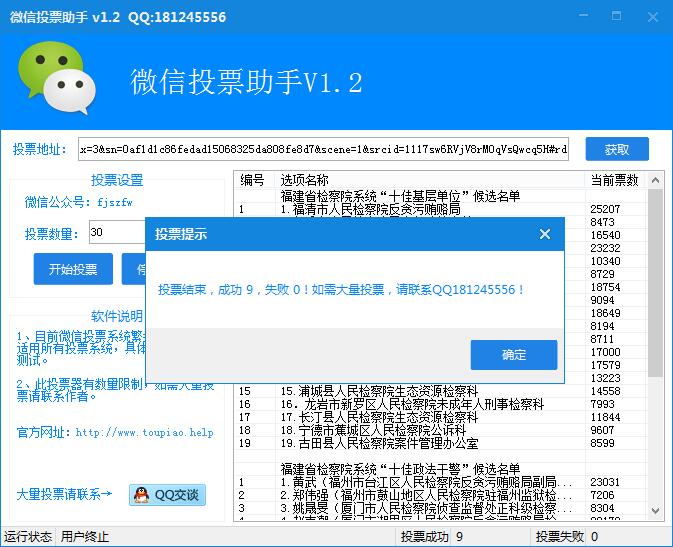This screenshot has width=673, height=547.
Task: Click the 获取 button
Action: point(617,149)
